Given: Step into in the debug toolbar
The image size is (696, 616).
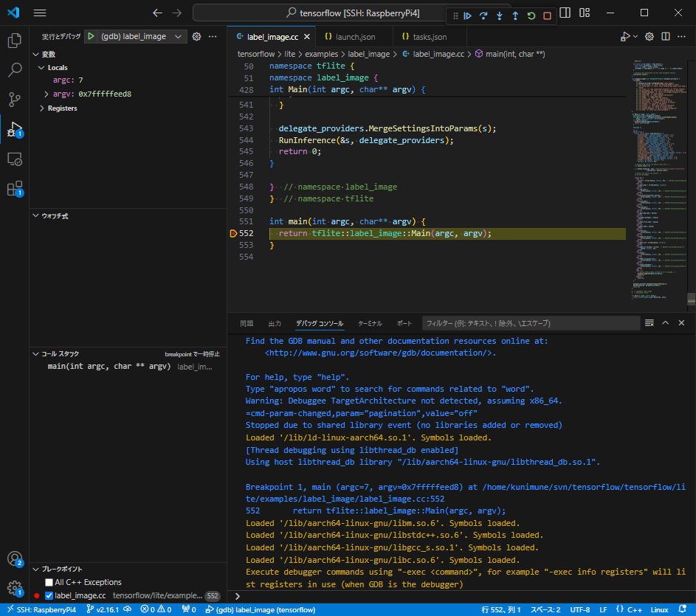Looking at the screenshot, I should tap(500, 16).
